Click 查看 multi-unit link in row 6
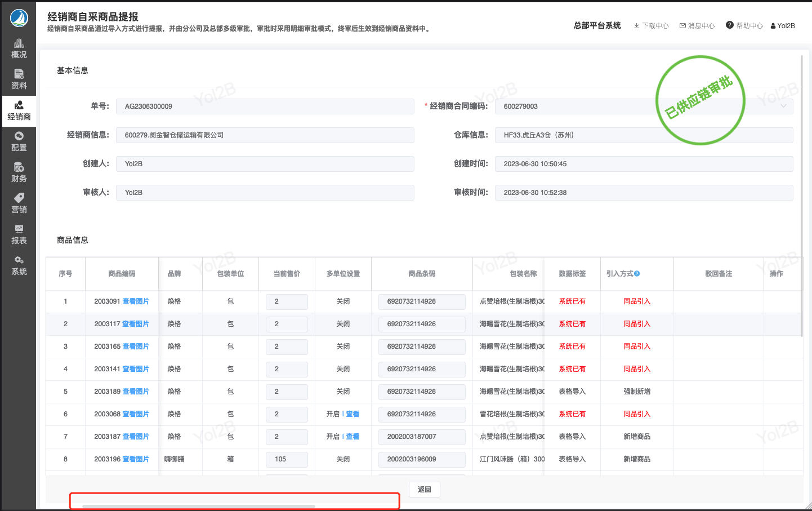The height and width of the screenshot is (511, 812). [353, 414]
